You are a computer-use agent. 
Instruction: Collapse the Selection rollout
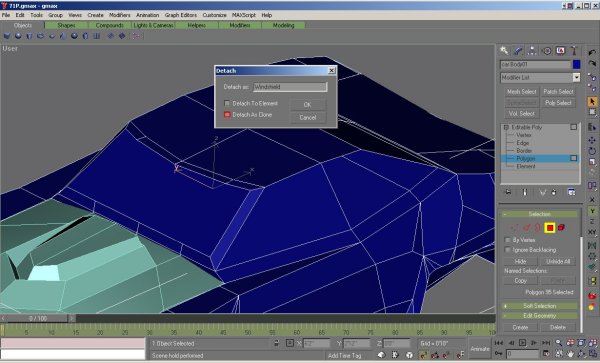540,214
